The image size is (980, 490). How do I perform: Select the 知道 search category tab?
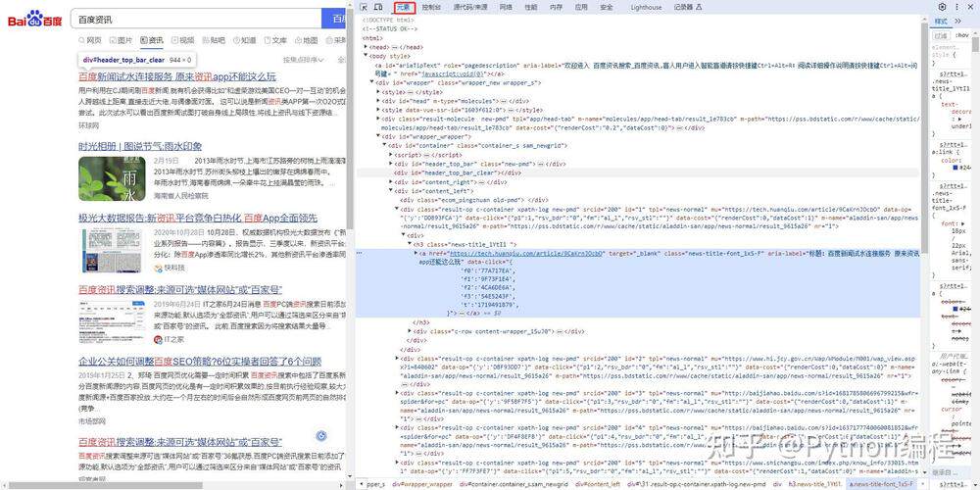tap(245, 40)
